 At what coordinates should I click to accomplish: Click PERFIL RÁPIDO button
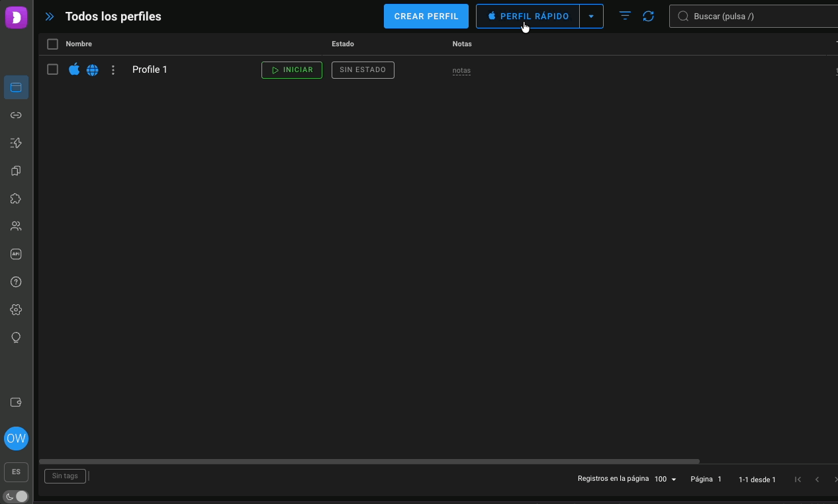pyautogui.click(x=528, y=17)
